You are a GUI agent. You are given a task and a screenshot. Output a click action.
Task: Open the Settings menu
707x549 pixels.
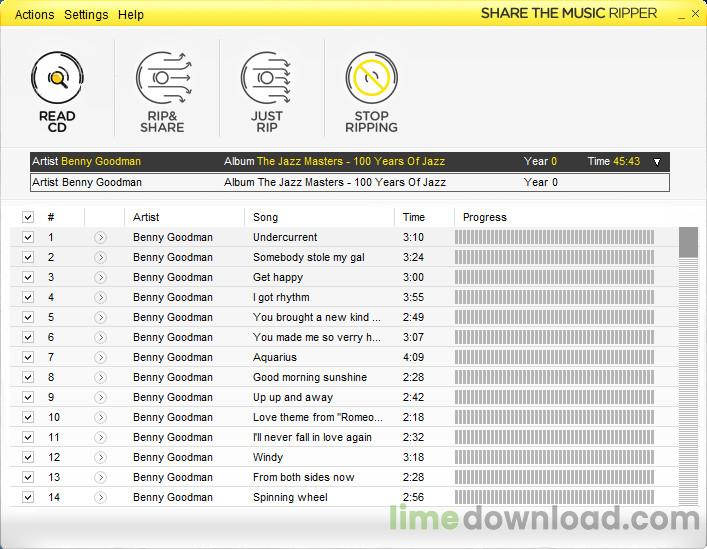click(86, 14)
